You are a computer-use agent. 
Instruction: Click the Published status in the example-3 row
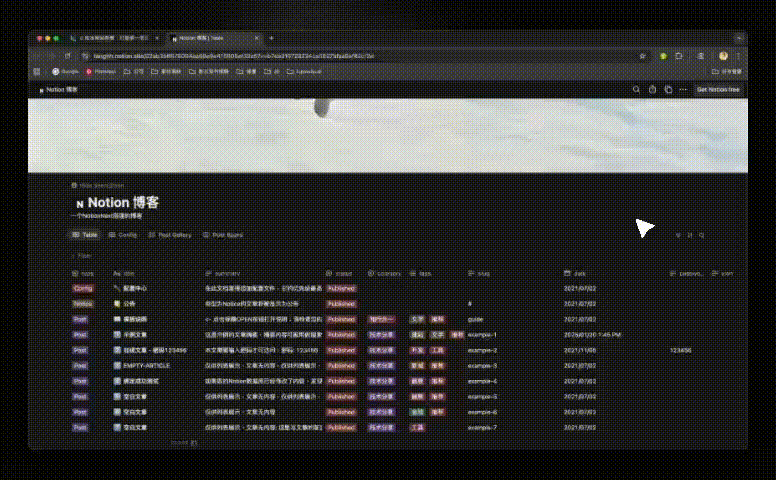point(341,366)
